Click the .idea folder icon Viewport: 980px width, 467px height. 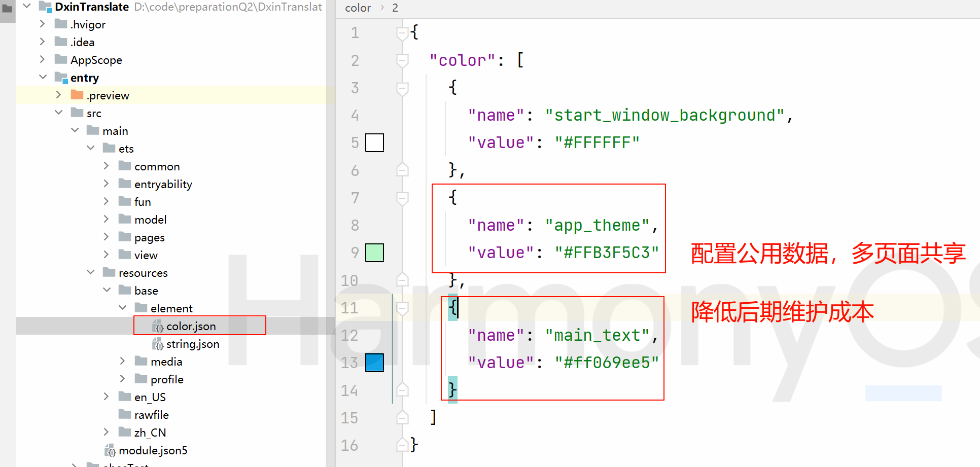(61, 42)
